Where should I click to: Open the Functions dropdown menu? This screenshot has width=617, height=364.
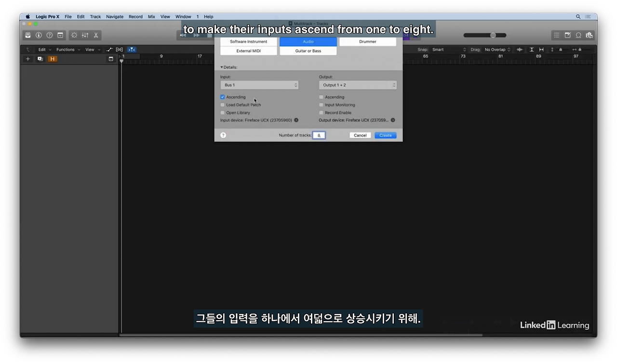(x=68, y=50)
